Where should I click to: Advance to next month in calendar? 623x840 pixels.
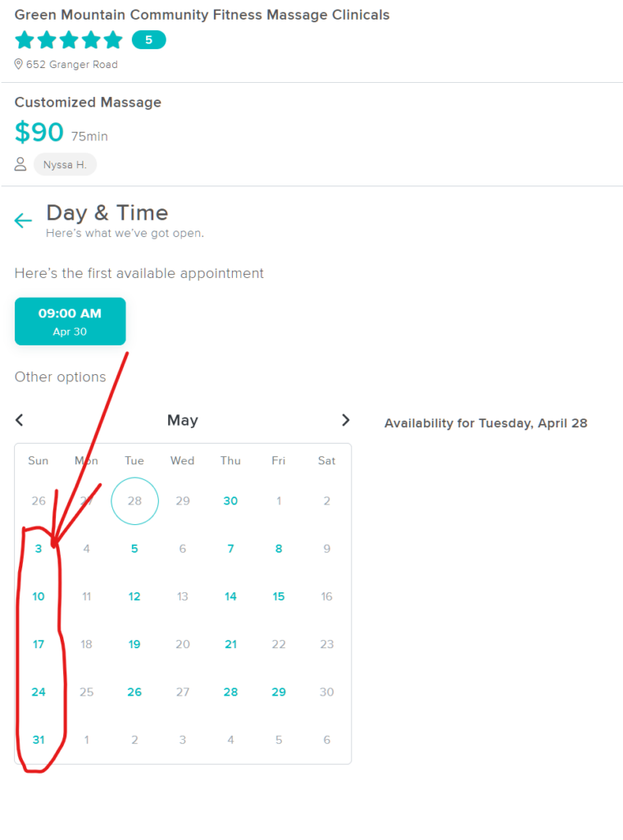click(345, 420)
